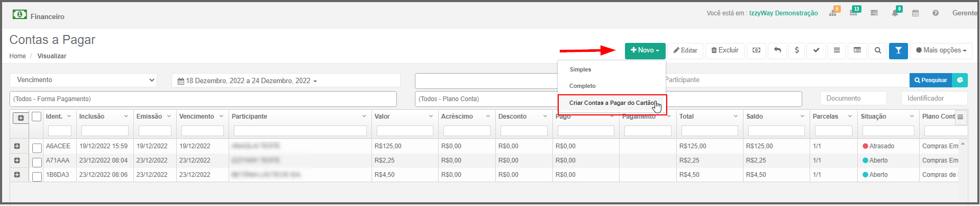The height and width of the screenshot is (206, 980).
Task: Select the Simples menu option
Action: [x=580, y=69]
